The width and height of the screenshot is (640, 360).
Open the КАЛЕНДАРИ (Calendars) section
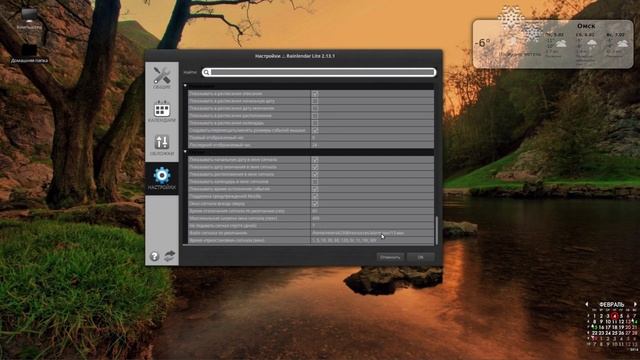tap(162, 111)
